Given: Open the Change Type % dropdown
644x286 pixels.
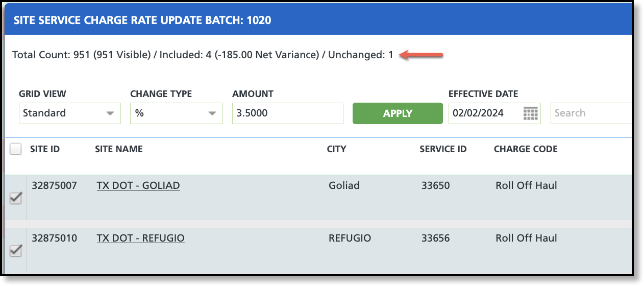Looking at the screenshot, I should pyautogui.click(x=177, y=113).
